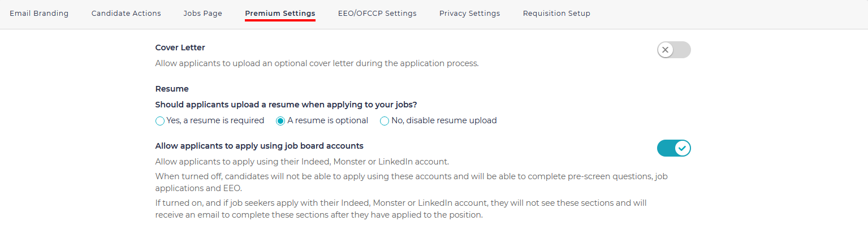Select the Premium Settings tab
868x251 pixels.
(x=280, y=14)
